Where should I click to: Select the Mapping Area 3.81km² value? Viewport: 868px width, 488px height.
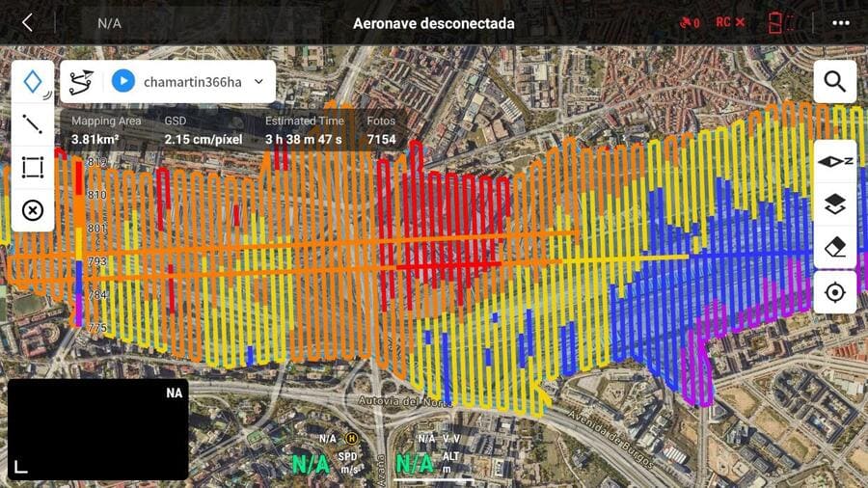[x=95, y=140]
